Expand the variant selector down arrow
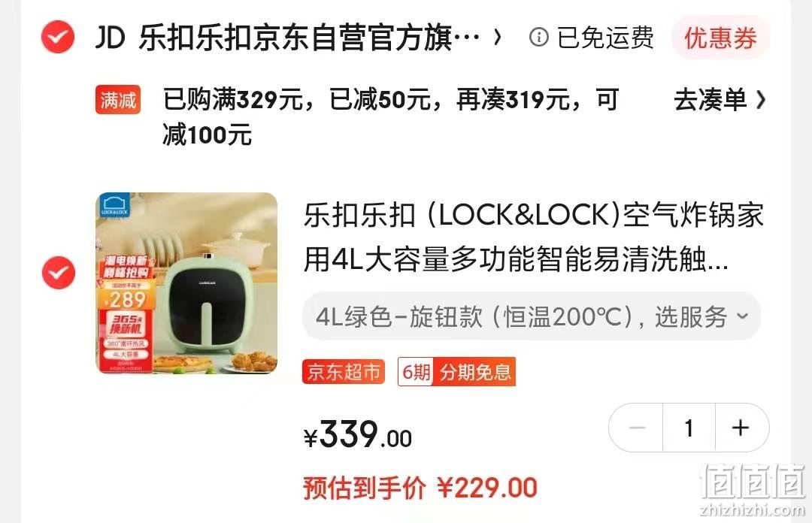812x523 pixels. 743,316
